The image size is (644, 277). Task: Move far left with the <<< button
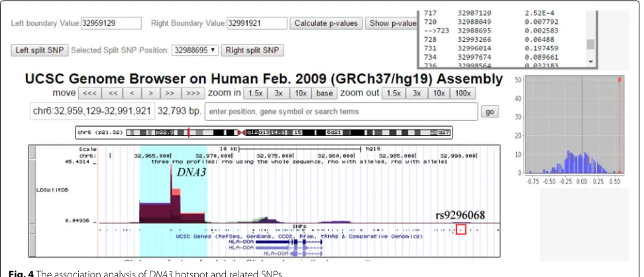(89, 93)
